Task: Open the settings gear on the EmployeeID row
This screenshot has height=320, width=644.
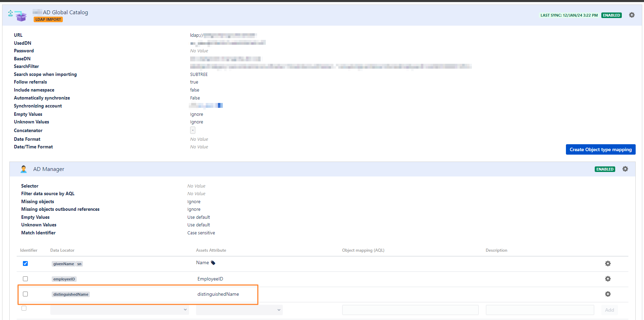Action: point(608,279)
